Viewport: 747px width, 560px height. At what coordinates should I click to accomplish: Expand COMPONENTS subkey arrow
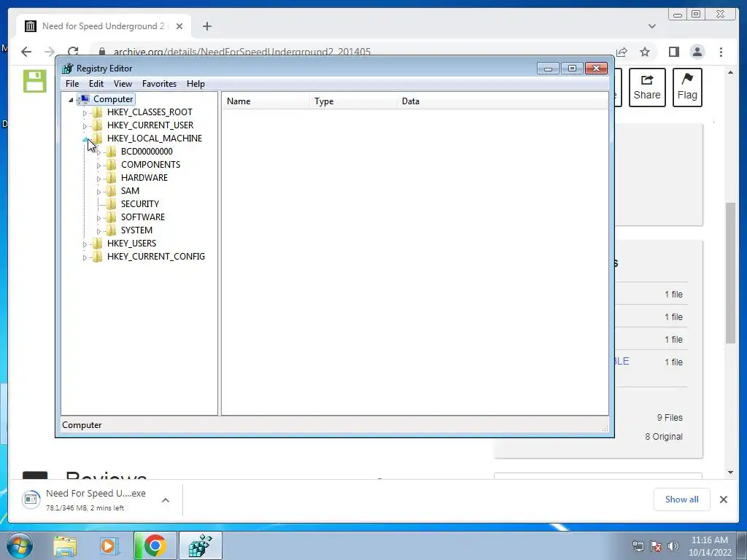coord(98,166)
